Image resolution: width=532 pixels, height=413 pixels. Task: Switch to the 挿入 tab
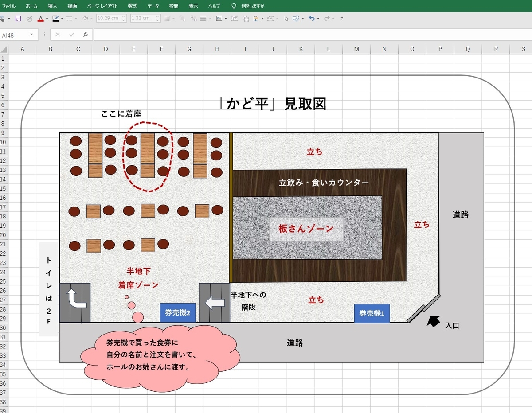[x=52, y=6]
